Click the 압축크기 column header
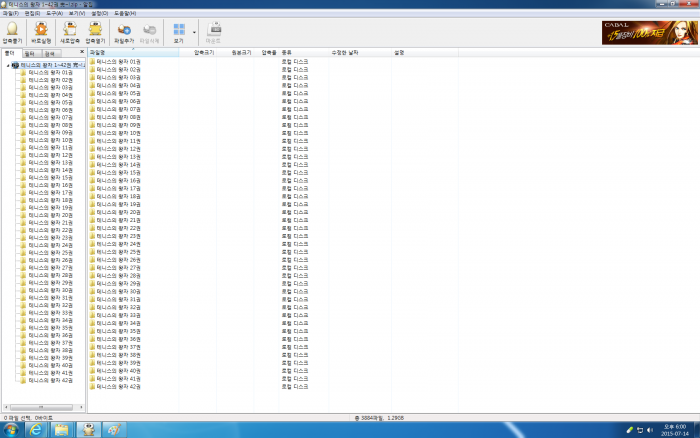This screenshot has width=700, height=438. [x=204, y=52]
